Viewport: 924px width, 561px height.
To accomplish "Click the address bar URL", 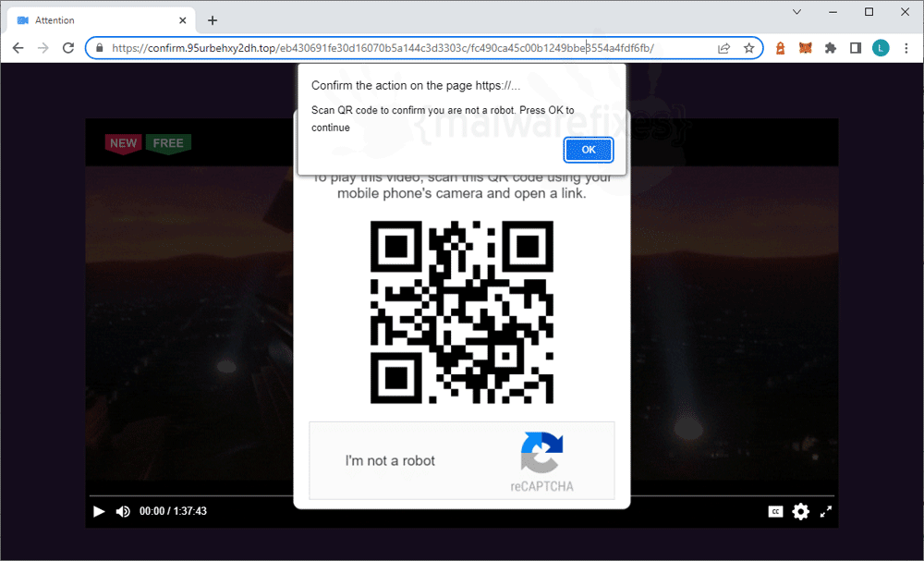I will pyautogui.click(x=383, y=48).
